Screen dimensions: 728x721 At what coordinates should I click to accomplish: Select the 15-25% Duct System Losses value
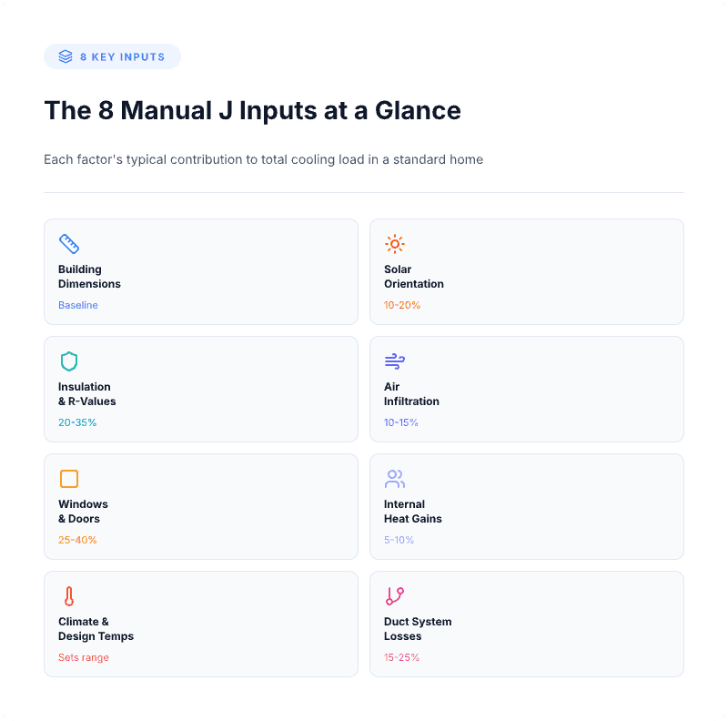click(x=402, y=657)
